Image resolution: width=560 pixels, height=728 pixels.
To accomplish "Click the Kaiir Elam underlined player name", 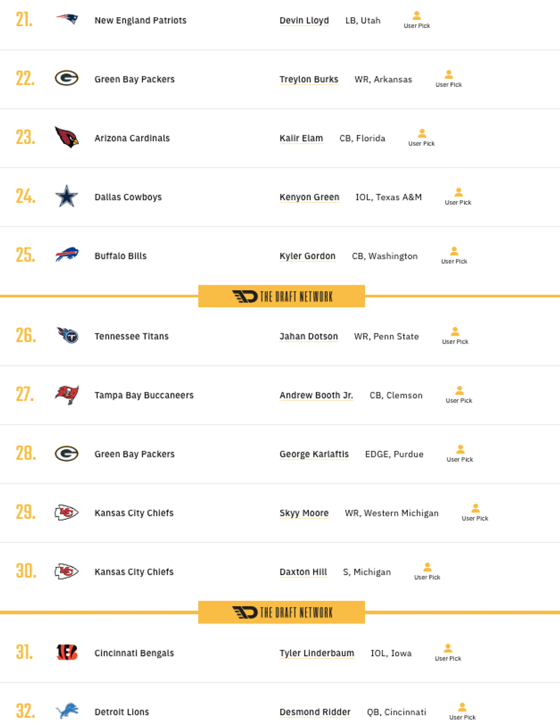I will click(301, 138).
